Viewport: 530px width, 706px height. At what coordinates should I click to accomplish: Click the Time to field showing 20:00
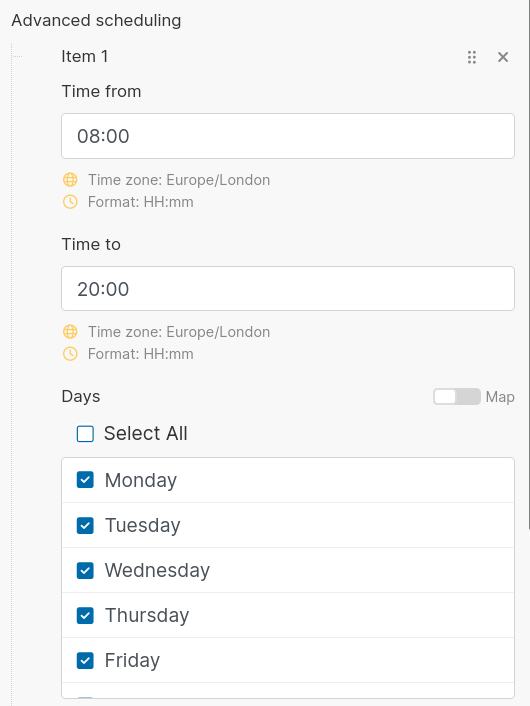[x=288, y=289]
